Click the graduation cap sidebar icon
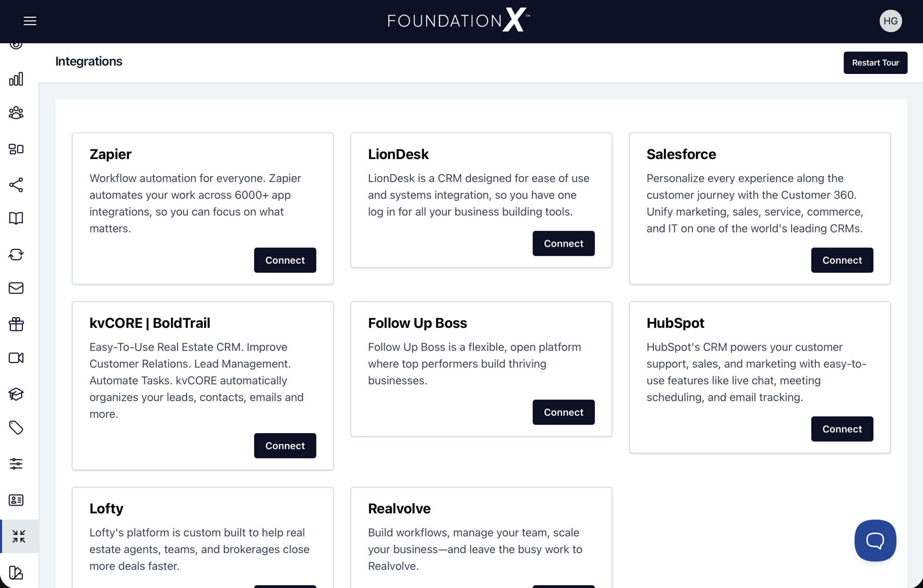Screen dimensions: 923x588 [x=16, y=394]
